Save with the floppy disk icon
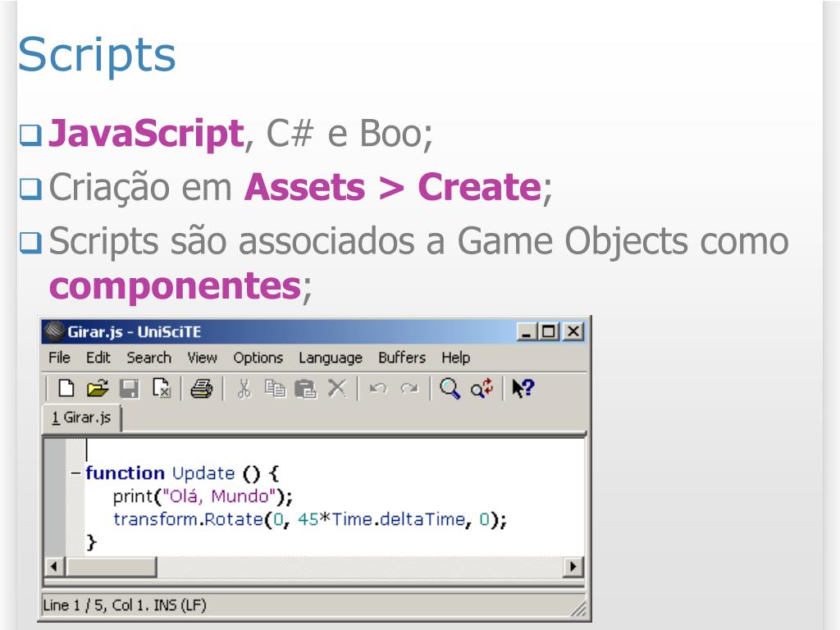 [129, 388]
